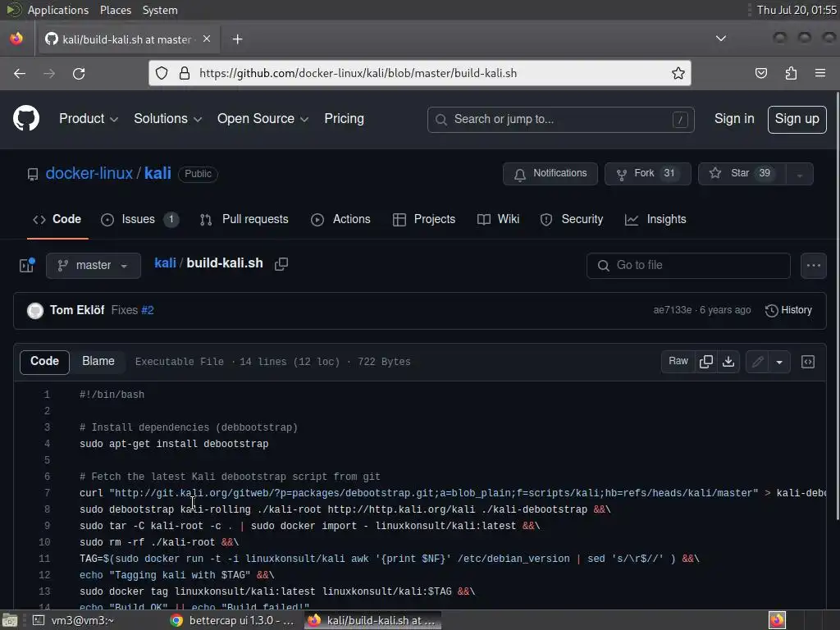This screenshot has width=840, height=630.
Task: Open the kali breadcrumb folder link
Action: coord(165,263)
